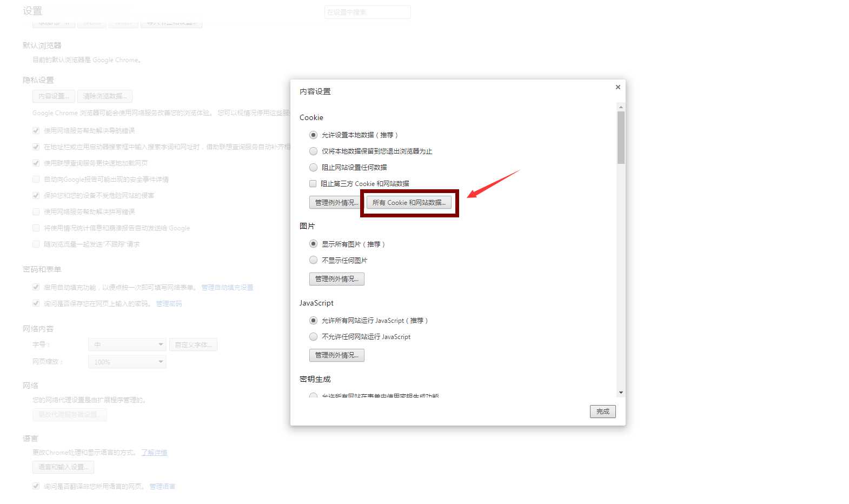Select 不显示任何图片 radio option
The height and width of the screenshot is (504, 849).
coord(313,260)
